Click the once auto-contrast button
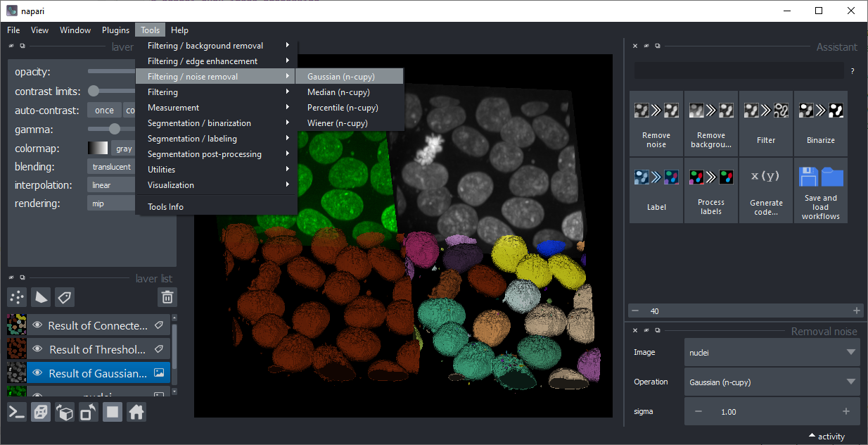This screenshot has height=445, width=868. (103, 110)
